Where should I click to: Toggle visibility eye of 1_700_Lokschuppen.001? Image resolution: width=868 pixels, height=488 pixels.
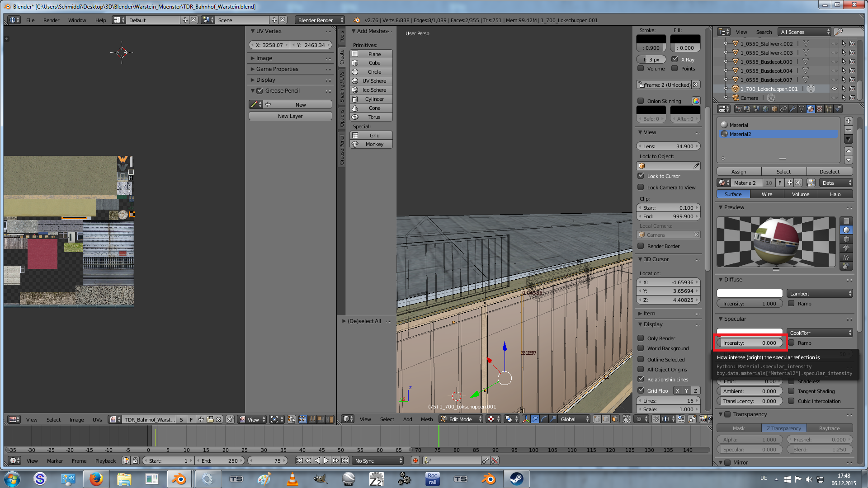coord(835,89)
